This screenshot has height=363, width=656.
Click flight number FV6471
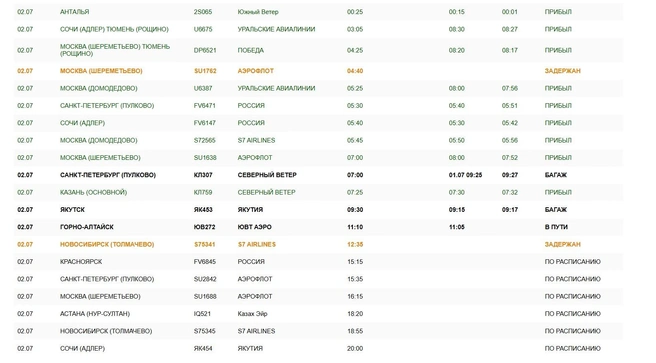(205, 106)
